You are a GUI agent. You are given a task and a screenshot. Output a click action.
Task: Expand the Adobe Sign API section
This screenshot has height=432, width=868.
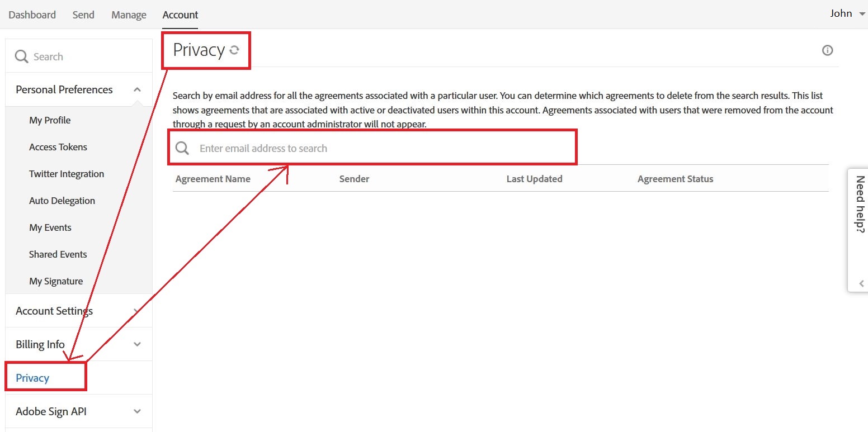137,411
